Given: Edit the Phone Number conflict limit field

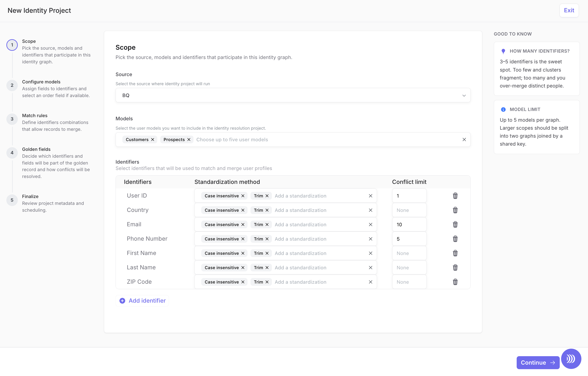Looking at the screenshot, I should (x=409, y=239).
